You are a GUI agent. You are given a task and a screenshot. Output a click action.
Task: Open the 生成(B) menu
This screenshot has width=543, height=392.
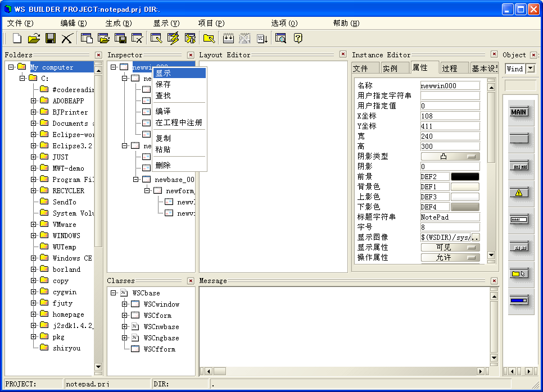pos(119,23)
